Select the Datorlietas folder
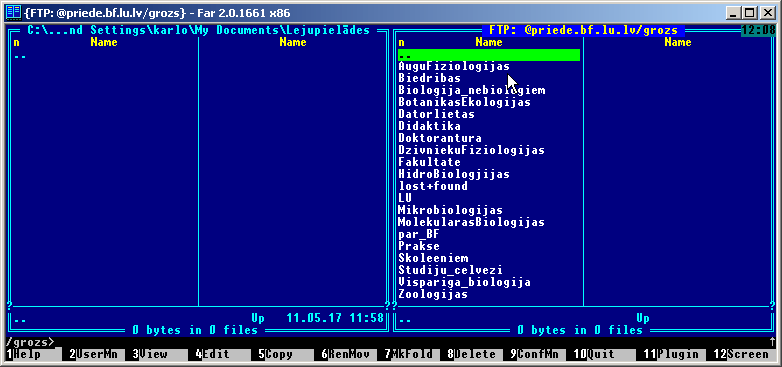Screen dimensions: 782x367 [x=436, y=114]
